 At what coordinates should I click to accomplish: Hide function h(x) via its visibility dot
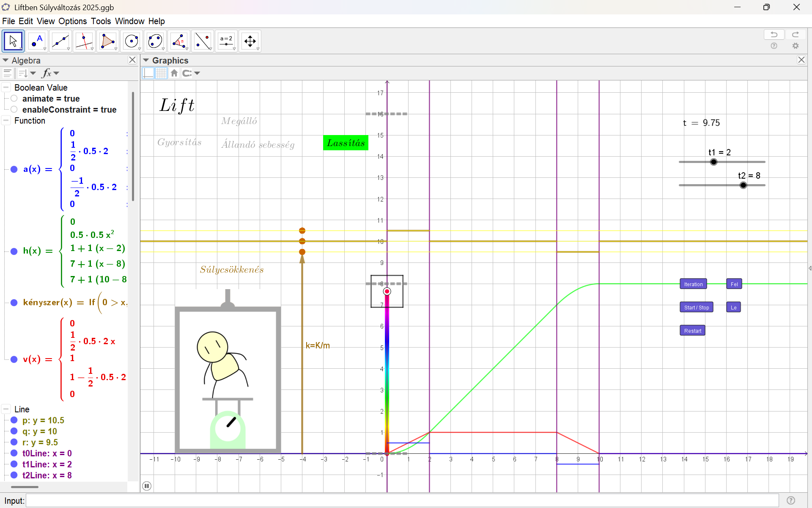[x=14, y=251]
